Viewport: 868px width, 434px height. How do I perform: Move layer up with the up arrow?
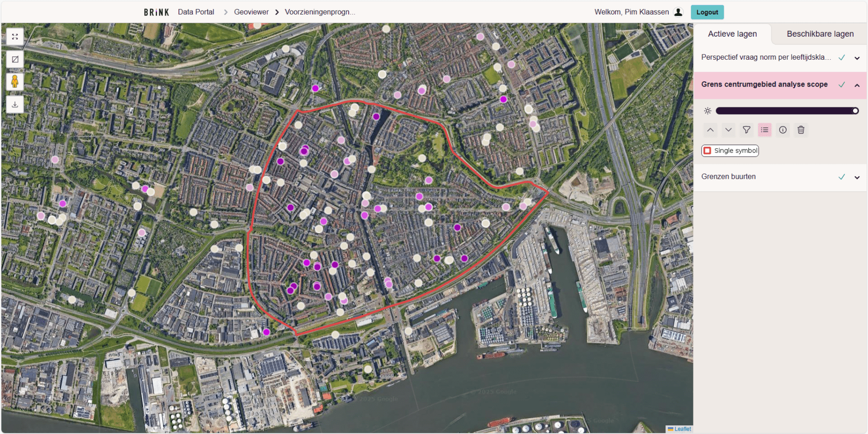[710, 130]
